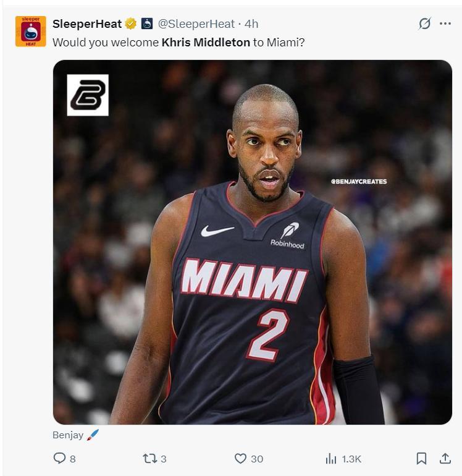The width and height of the screenshot is (462, 476).
Task: Click the gold verified badge
Action: point(131,23)
